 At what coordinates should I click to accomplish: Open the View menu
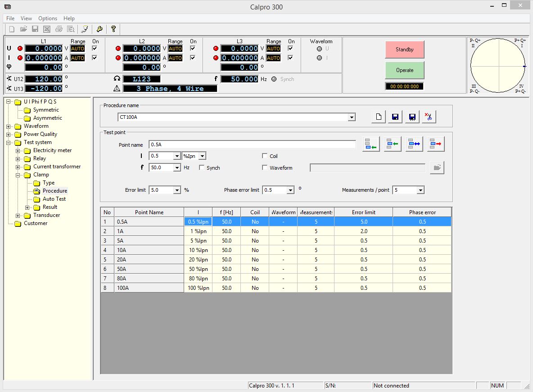point(26,18)
